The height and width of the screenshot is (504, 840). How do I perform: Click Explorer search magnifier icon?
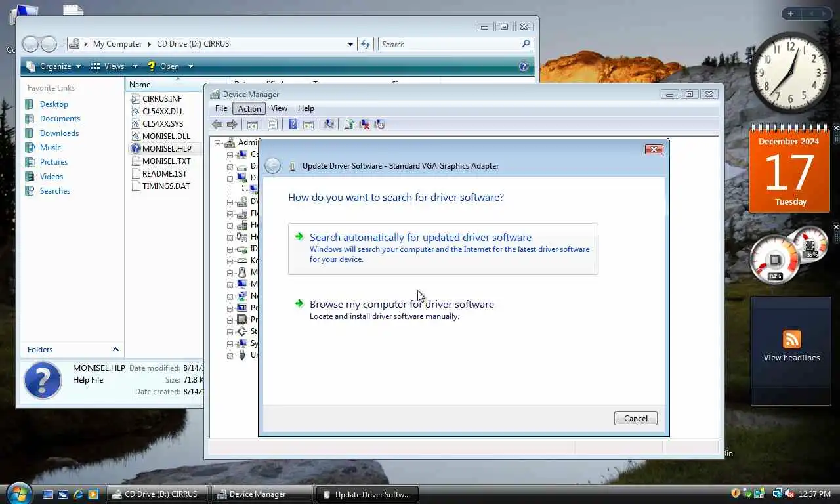[x=526, y=44]
